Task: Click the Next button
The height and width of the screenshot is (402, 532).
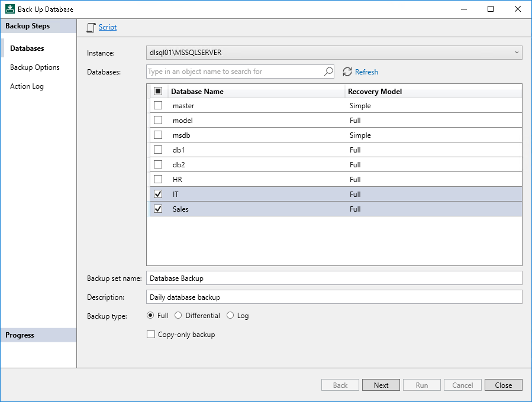Action: tap(381, 385)
